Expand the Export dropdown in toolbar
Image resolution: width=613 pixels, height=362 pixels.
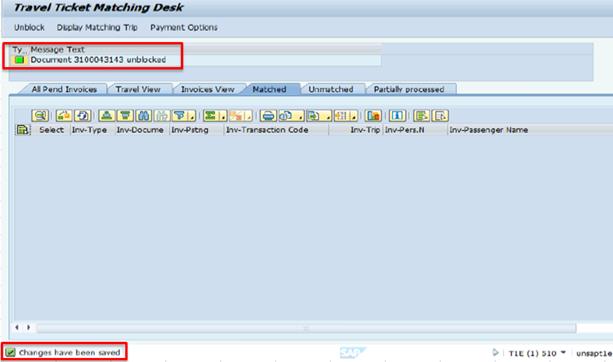click(x=328, y=116)
